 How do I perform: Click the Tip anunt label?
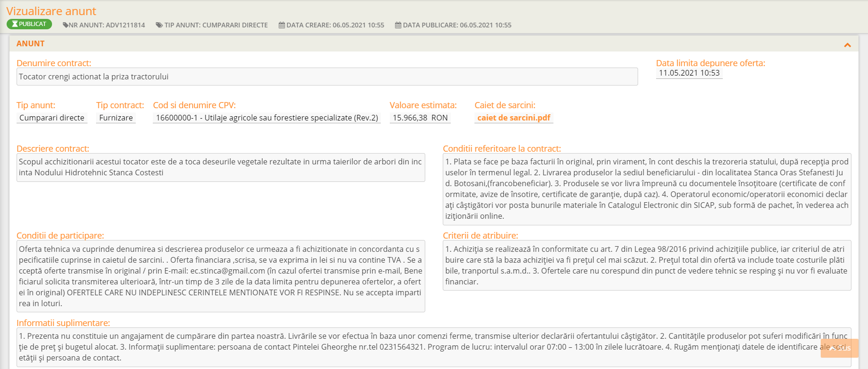(36, 105)
